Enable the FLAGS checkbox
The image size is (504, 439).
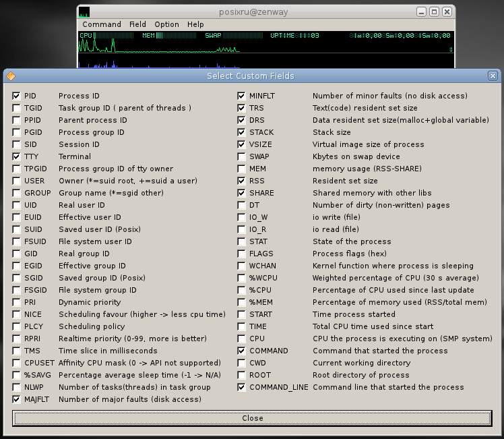(x=241, y=254)
